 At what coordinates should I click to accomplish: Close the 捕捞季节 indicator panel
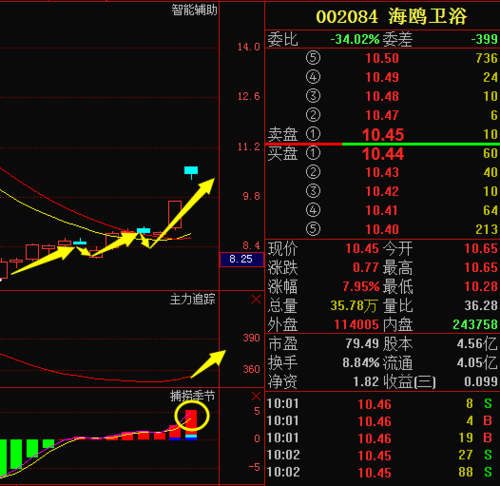point(256,396)
